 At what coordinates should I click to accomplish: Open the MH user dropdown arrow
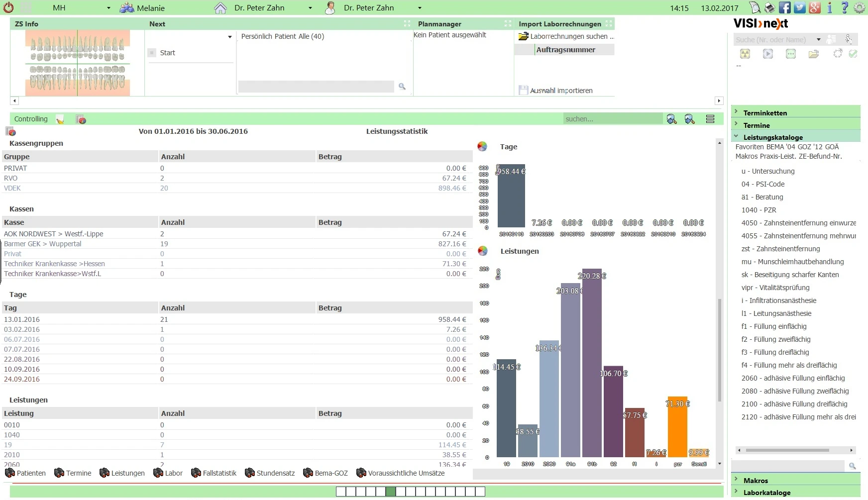pyautogui.click(x=108, y=8)
